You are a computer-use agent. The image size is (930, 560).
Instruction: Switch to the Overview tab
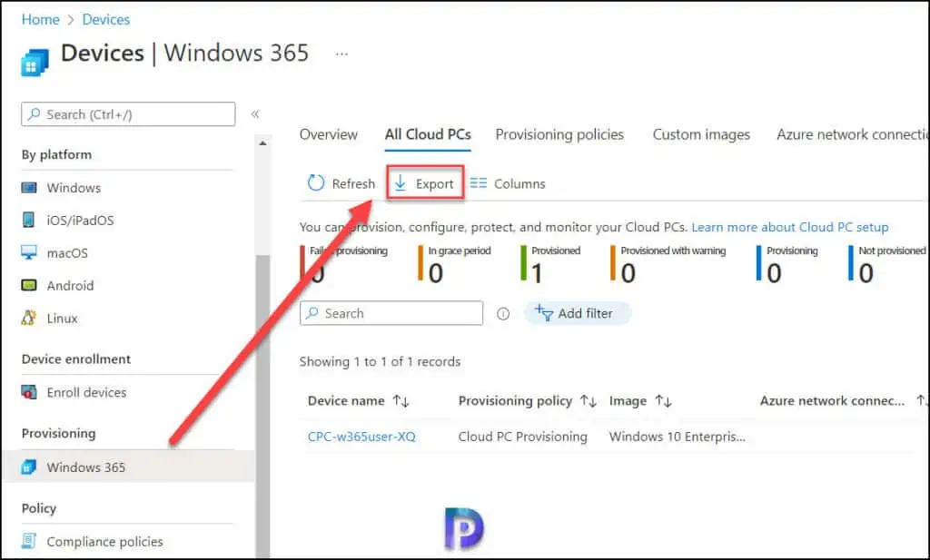329,134
